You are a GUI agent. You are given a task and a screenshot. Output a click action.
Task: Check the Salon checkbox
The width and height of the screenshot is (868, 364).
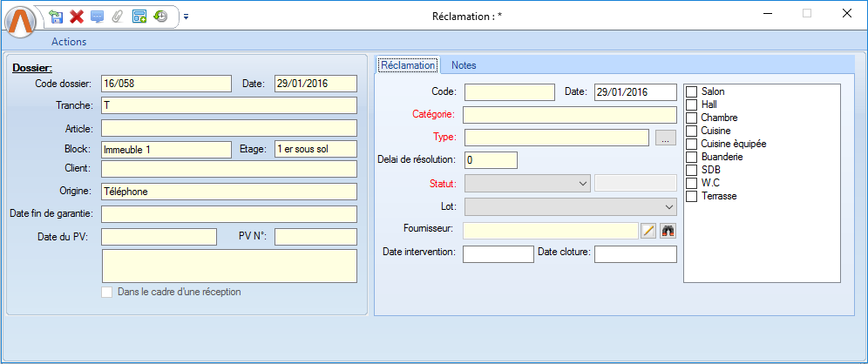click(x=692, y=91)
